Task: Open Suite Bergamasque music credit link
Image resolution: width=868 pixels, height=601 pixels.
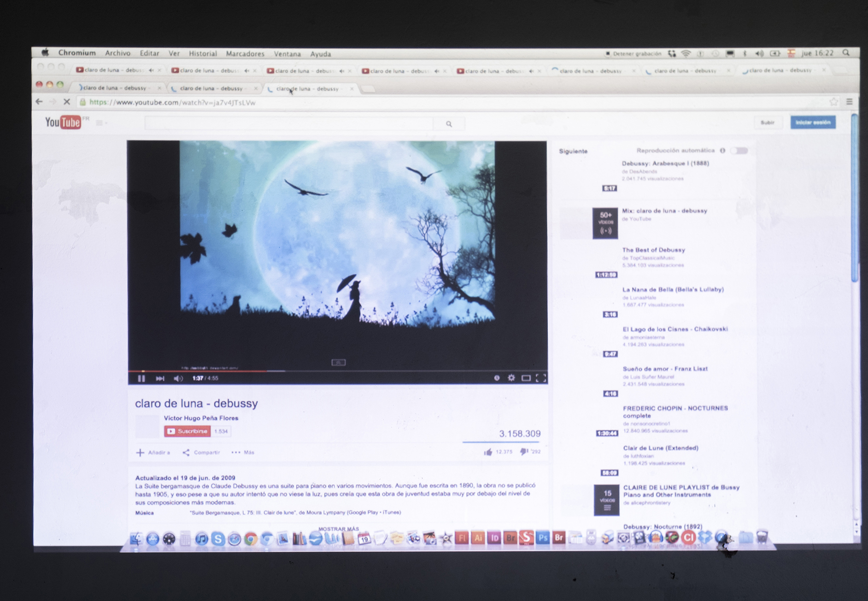Action: point(295,513)
